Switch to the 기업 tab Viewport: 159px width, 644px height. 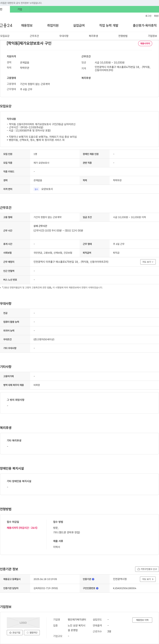[x=20, y=9]
